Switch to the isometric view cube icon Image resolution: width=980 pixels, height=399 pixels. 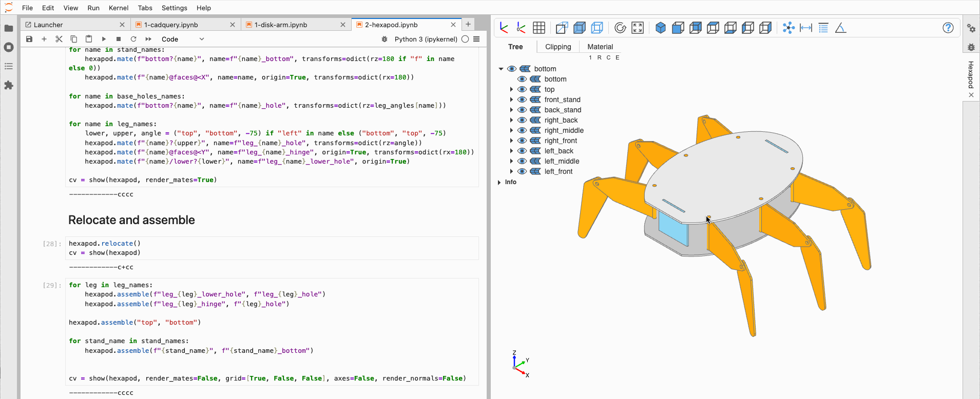(661, 28)
